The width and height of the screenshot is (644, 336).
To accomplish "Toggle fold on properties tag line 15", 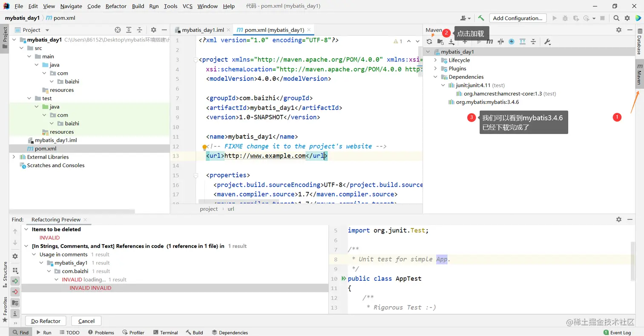I will click(195, 175).
